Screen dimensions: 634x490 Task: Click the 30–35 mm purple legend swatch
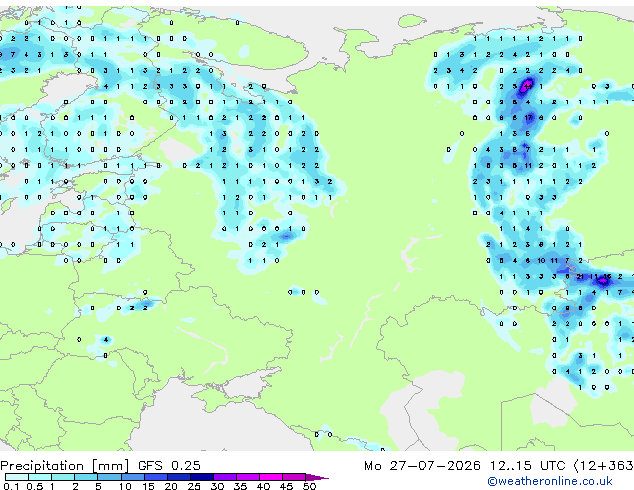click(x=225, y=477)
